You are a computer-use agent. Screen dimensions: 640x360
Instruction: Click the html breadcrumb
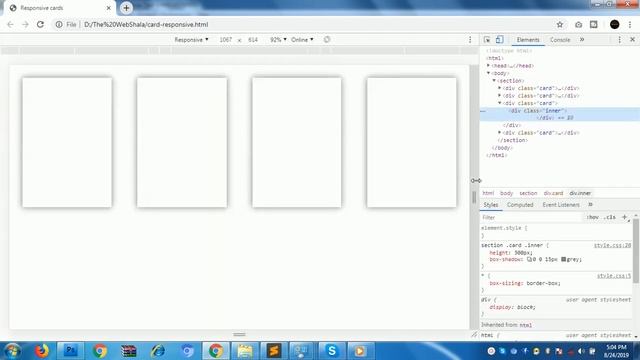click(x=488, y=193)
